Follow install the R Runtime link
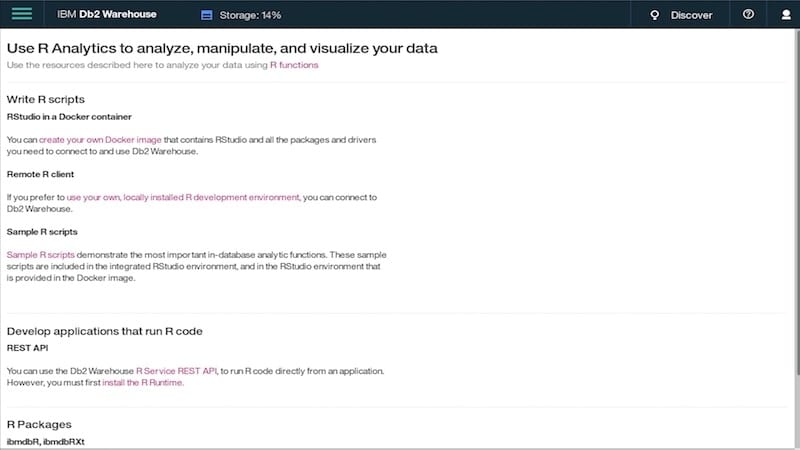 click(142, 382)
